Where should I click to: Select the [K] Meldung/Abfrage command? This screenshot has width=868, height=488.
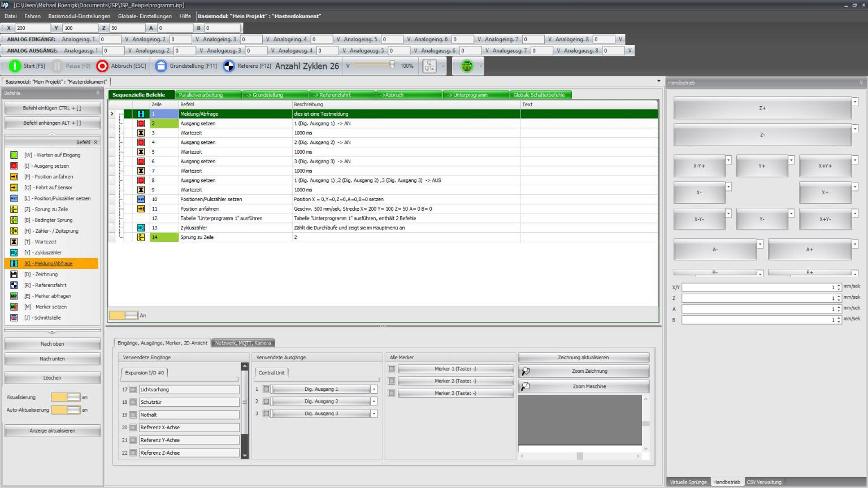[x=52, y=263]
